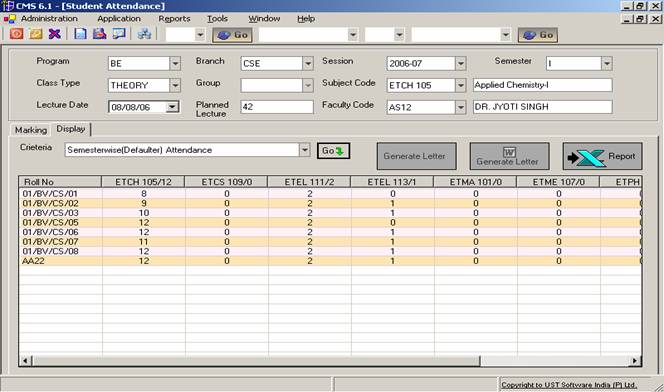Select roll number 01/BV/CS/05 cell
This screenshot has width=664, height=392.
pyautogui.click(x=60, y=223)
